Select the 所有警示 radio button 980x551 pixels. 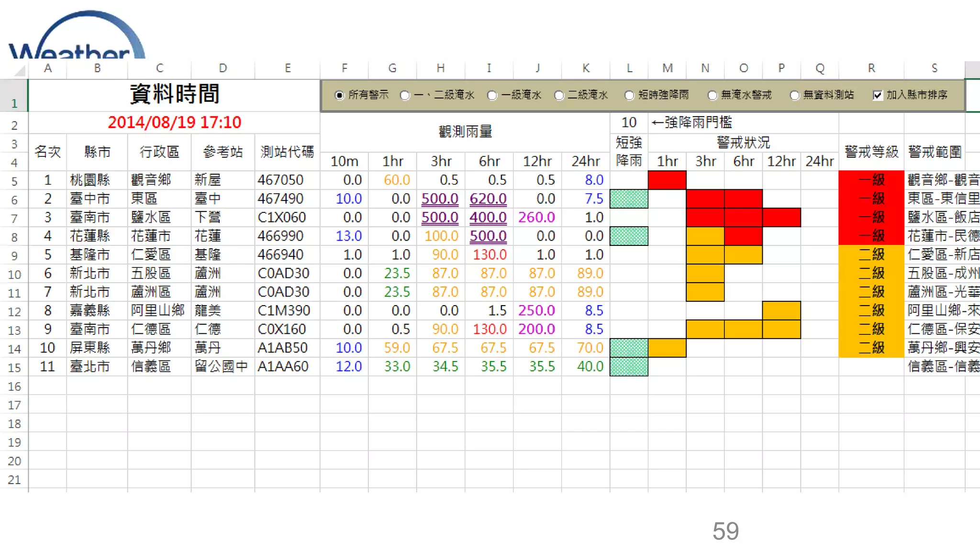(339, 95)
